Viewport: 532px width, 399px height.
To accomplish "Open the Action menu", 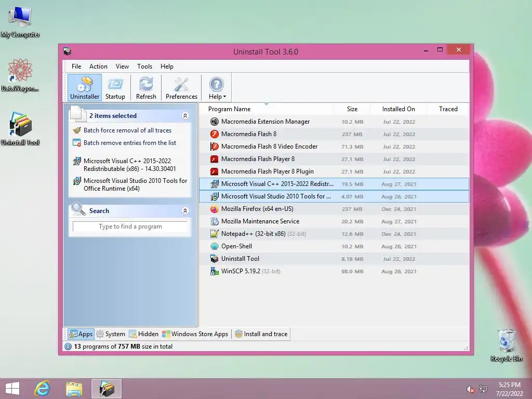I will tap(98, 66).
